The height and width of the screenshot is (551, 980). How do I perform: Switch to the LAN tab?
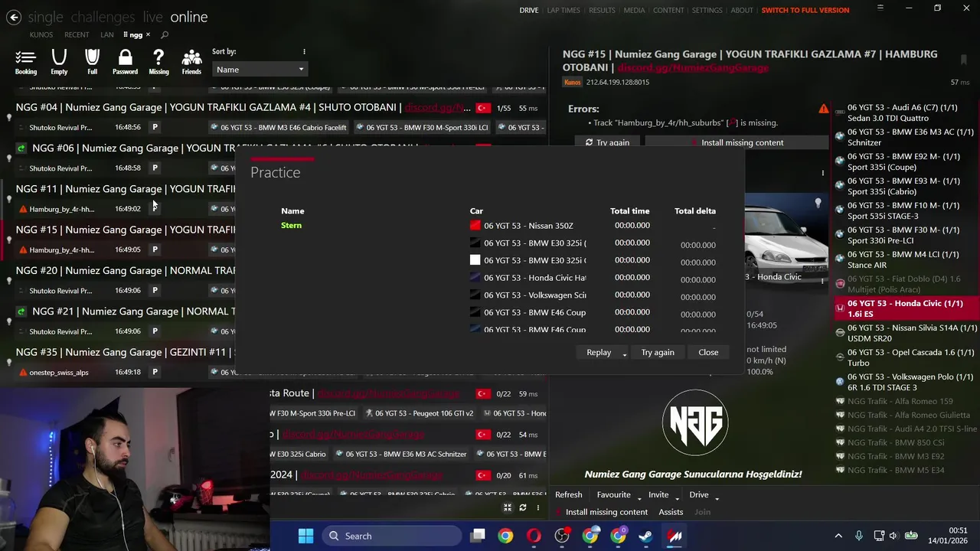[x=107, y=34]
